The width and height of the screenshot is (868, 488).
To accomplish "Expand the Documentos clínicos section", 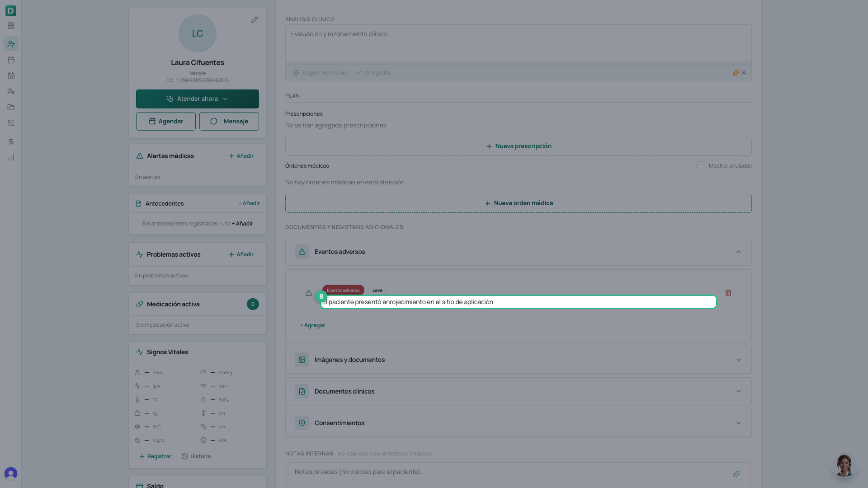I will 519,391.
